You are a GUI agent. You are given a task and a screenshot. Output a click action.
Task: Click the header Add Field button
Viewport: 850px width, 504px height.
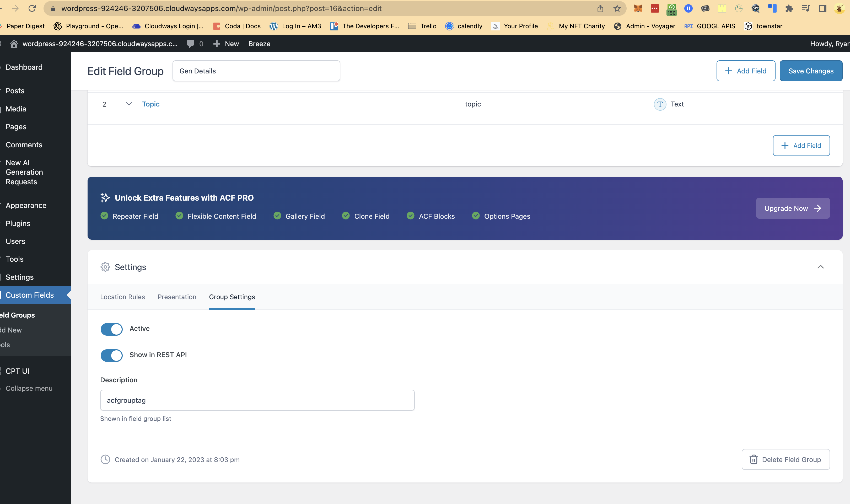point(745,71)
